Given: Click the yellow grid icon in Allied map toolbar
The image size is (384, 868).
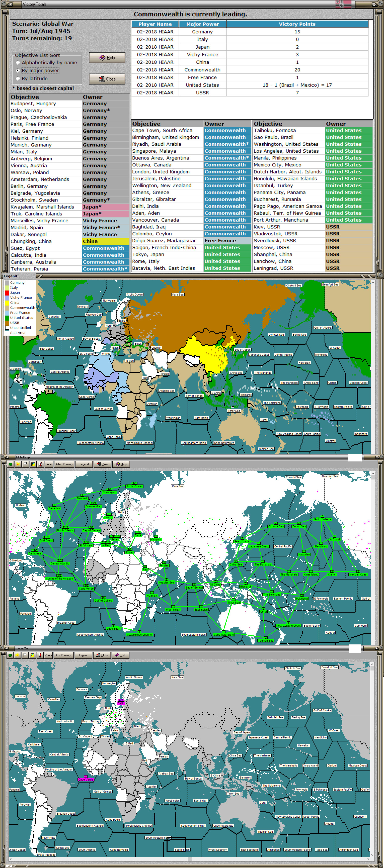Looking at the screenshot, I should click(x=33, y=464).
